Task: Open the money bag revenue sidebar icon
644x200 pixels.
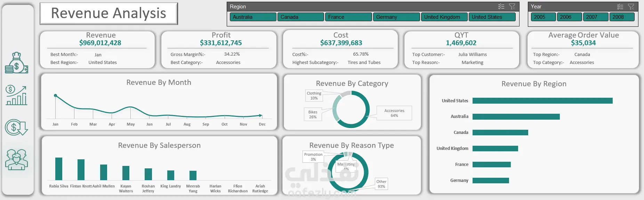Action: (16, 63)
